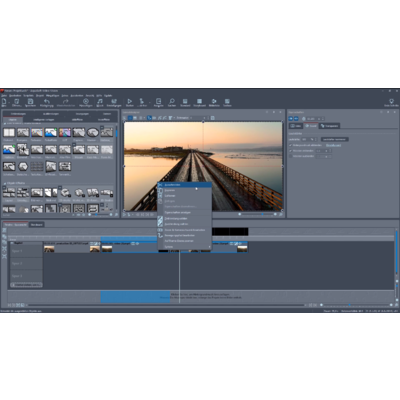Switch to the Storyboard tab above timeline
400x400 pixels.
(36, 225)
